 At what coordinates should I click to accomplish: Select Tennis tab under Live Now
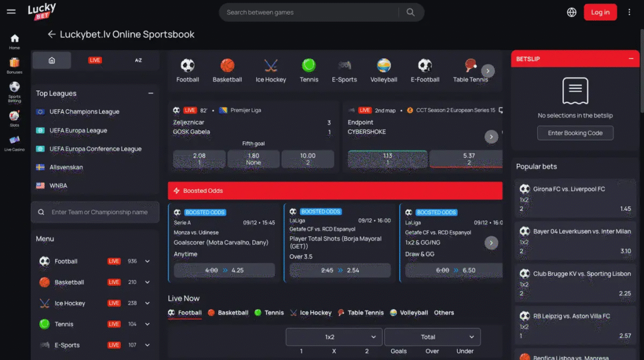[269, 313]
